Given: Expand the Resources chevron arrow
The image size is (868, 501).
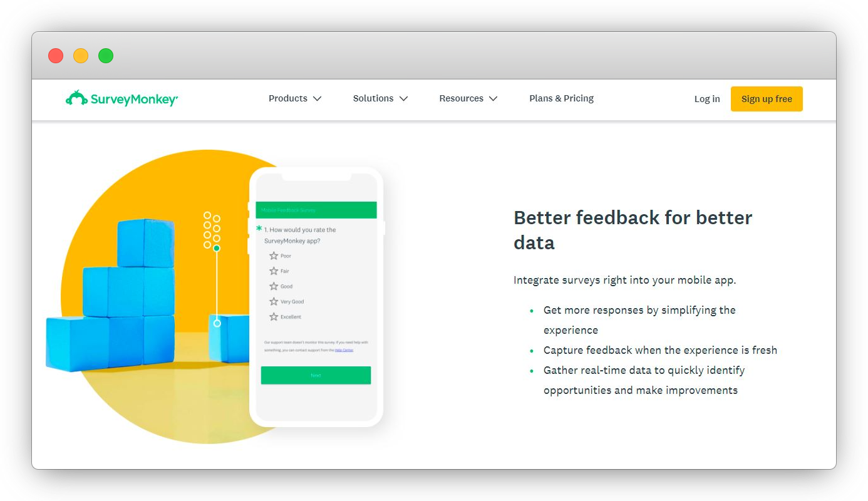Looking at the screenshot, I should [x=493, y=99].
